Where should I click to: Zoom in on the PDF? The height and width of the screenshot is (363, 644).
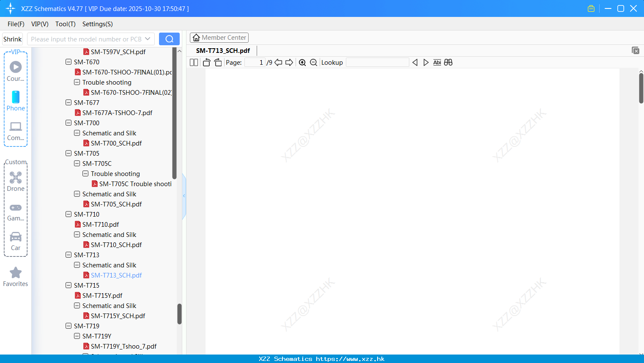(x=302, y=63)
